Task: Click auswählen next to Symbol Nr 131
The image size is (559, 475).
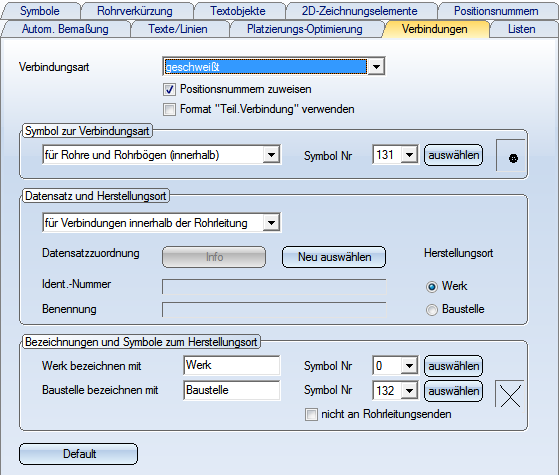Action: (453, 155)
